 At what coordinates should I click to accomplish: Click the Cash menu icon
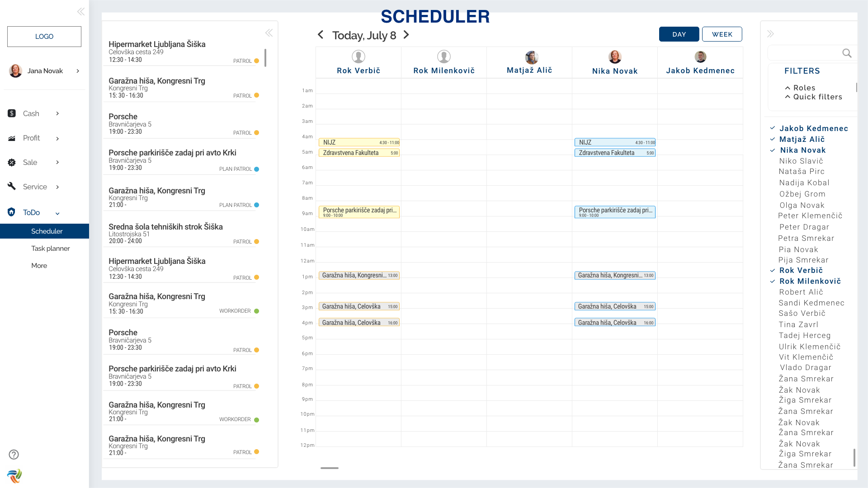pos(12,113)
